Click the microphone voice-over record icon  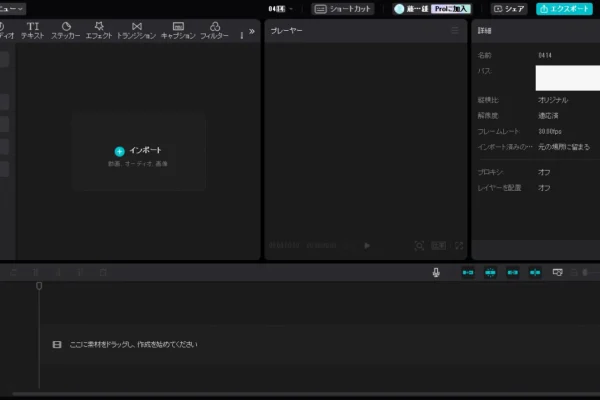pos(436,272)
